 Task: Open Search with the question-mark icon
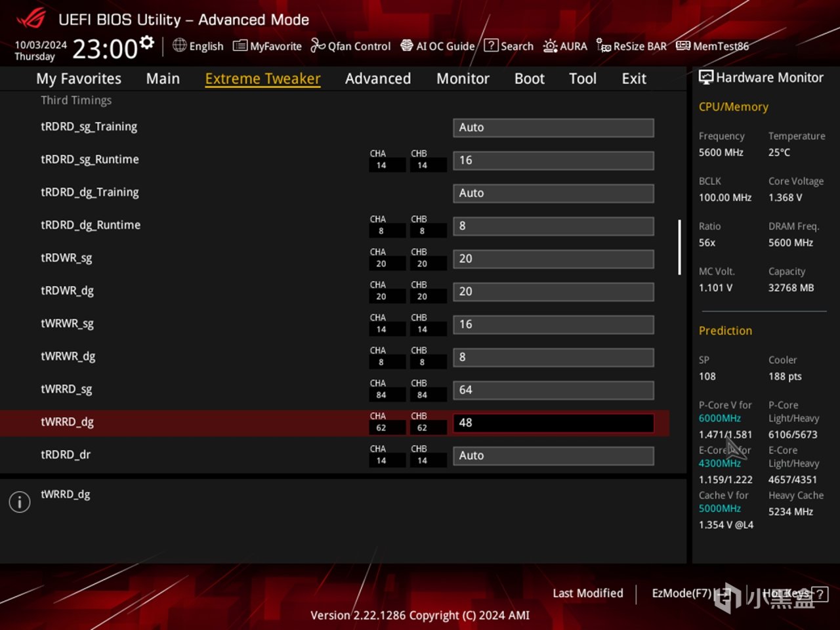(491, 45)
